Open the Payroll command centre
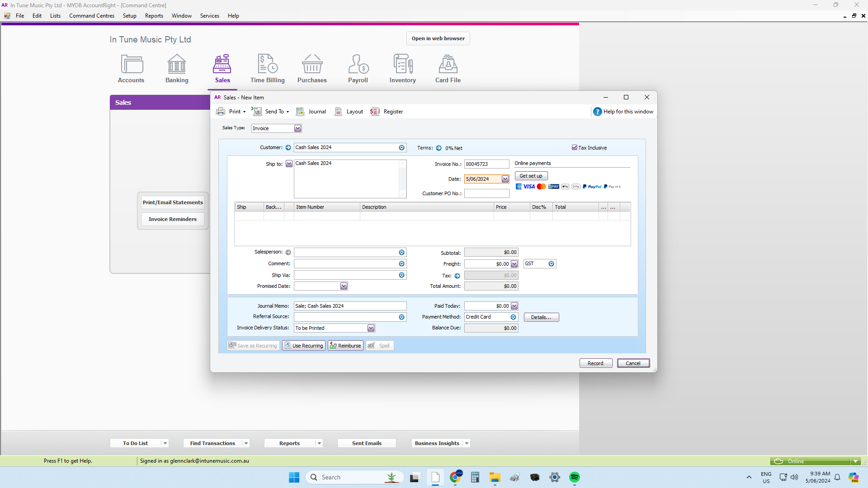 (x=358, y=68)
